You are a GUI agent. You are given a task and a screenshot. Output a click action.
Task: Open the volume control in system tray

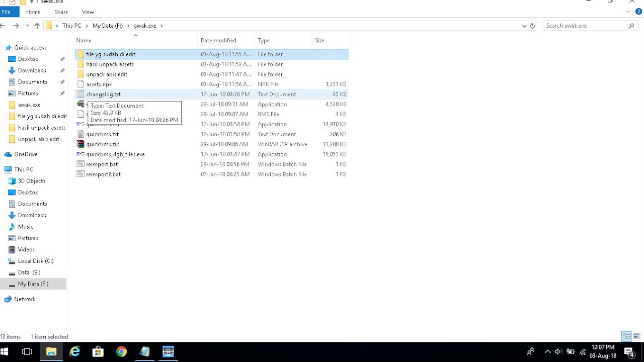click(558, 352)
